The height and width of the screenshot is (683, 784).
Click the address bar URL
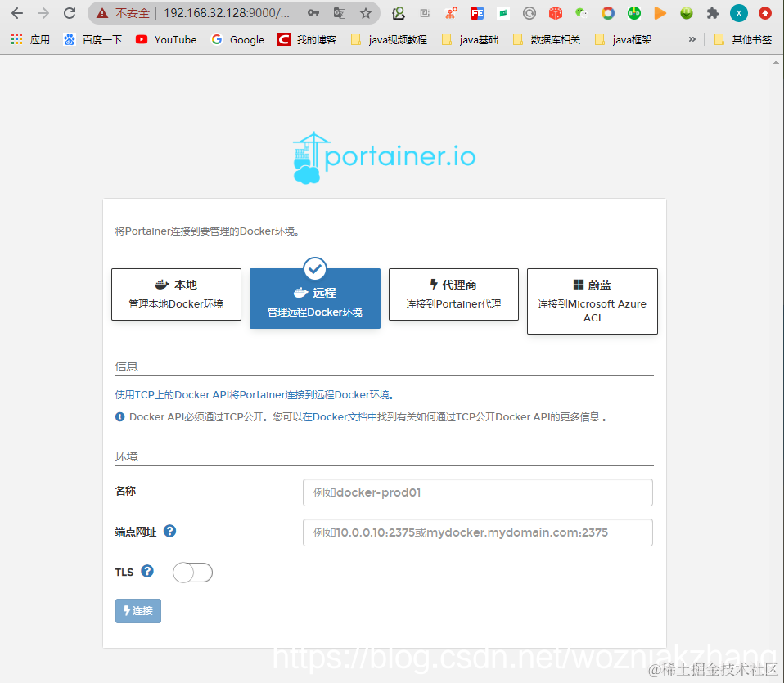pos(227,13)
